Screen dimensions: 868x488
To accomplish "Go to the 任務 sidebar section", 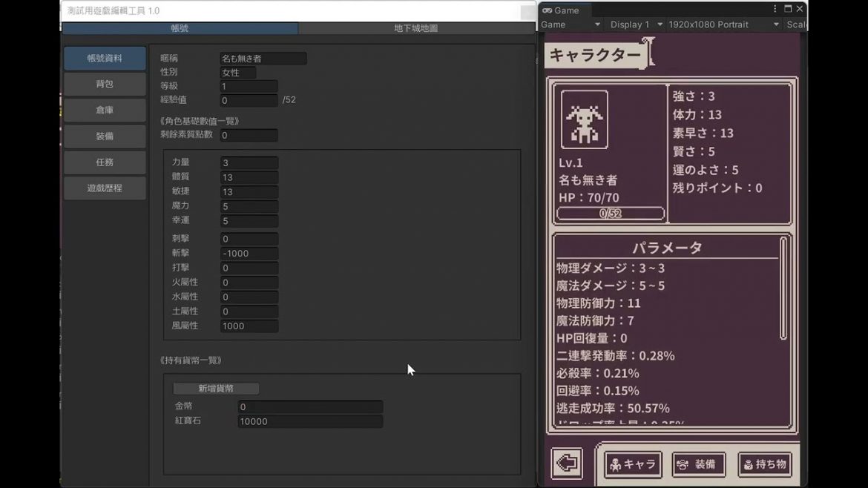I will (105, 162).
